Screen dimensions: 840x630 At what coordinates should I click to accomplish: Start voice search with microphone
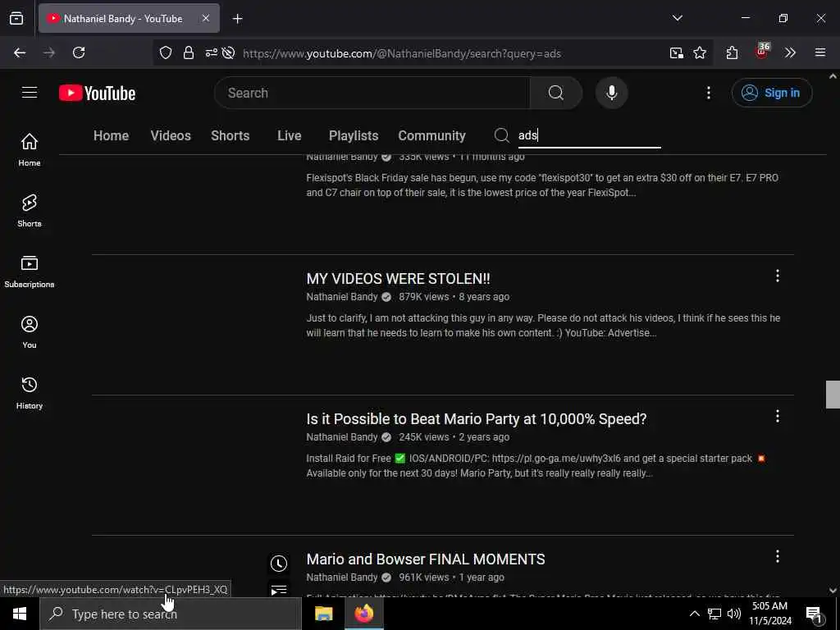(611, 93)
